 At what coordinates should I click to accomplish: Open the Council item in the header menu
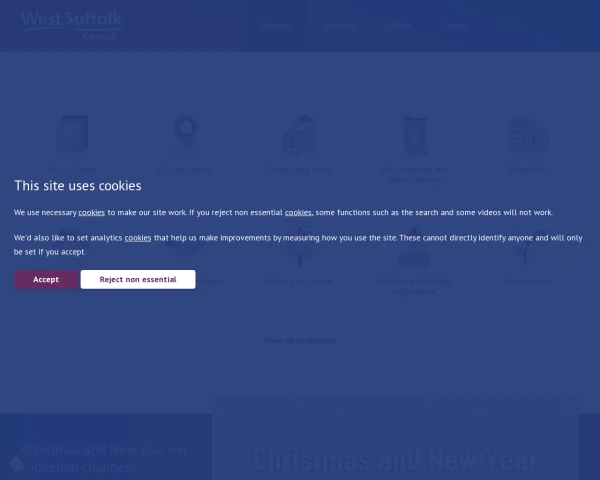pos(455,26)
